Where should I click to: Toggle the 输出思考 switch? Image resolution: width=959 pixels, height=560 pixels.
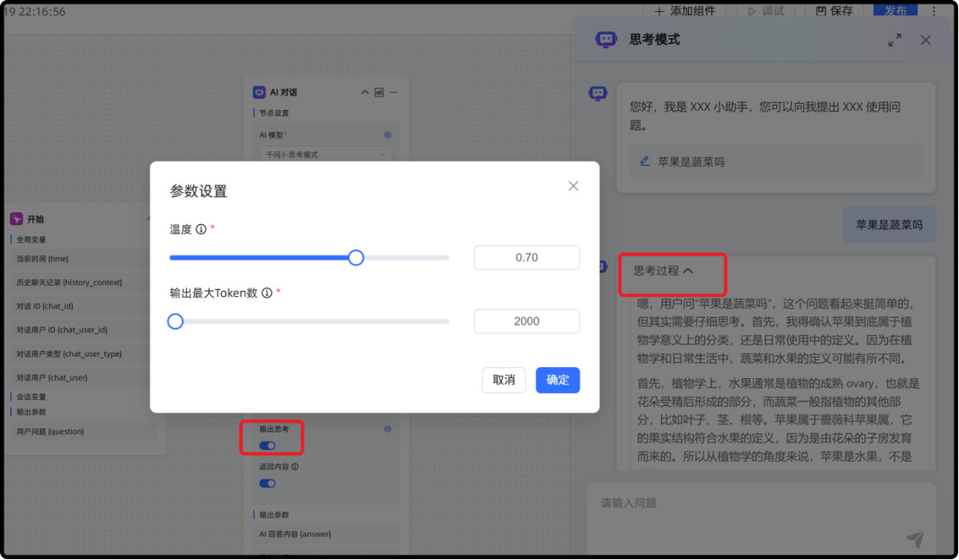(268, 446)
